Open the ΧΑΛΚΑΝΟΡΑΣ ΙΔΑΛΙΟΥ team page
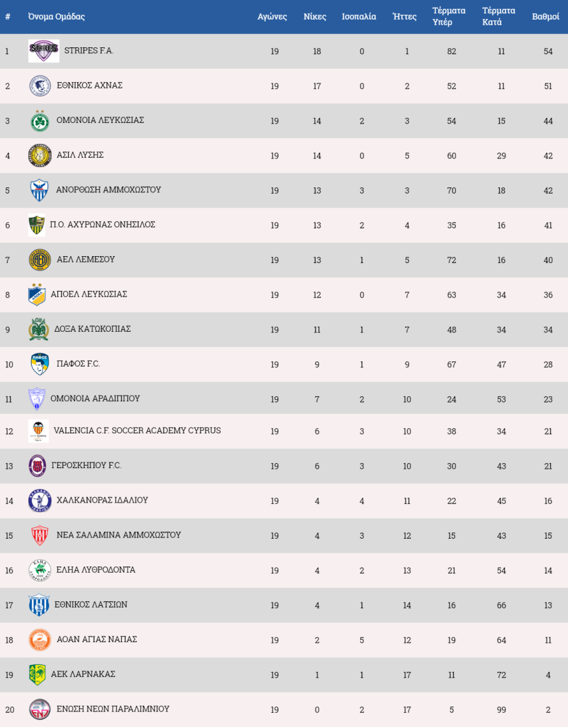Viewport: 568px width, 728px height. (102, 500)
